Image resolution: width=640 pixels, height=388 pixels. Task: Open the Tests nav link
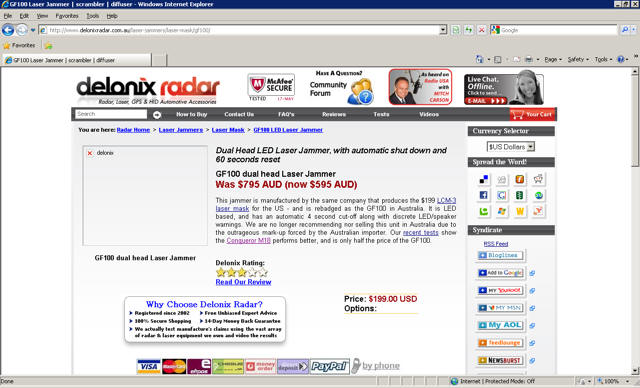tap(381, 115)
